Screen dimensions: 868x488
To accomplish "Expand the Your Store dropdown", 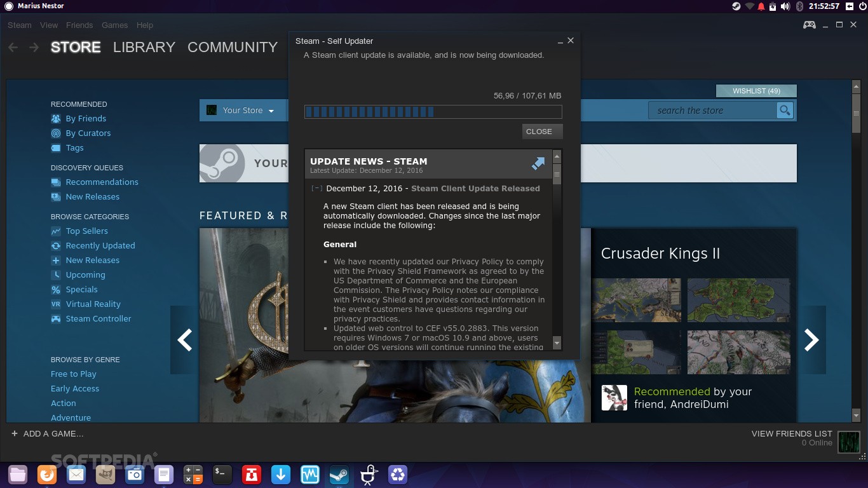I will pyautogui.click(x=248, y=111).
